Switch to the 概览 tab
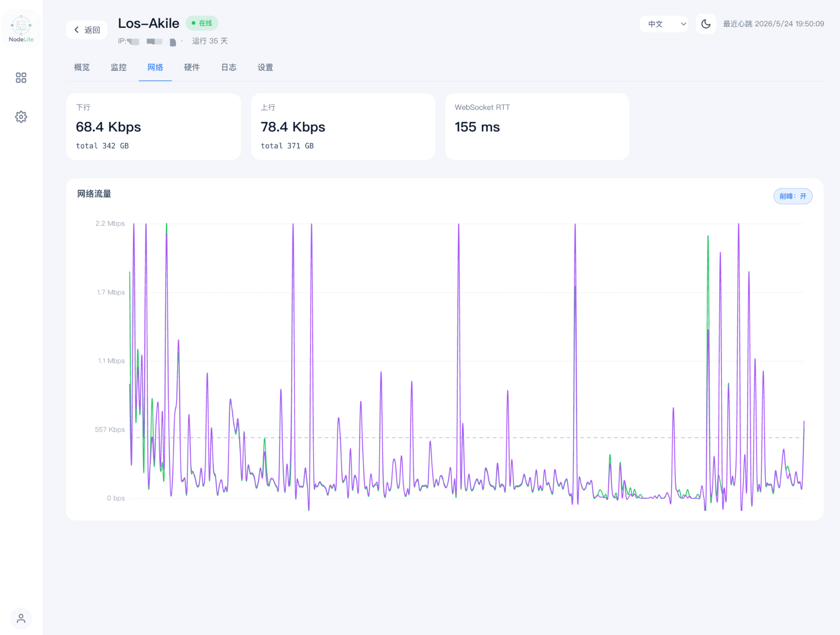The width and height of the screenshot is (840, 635). [x=82, y=68]
